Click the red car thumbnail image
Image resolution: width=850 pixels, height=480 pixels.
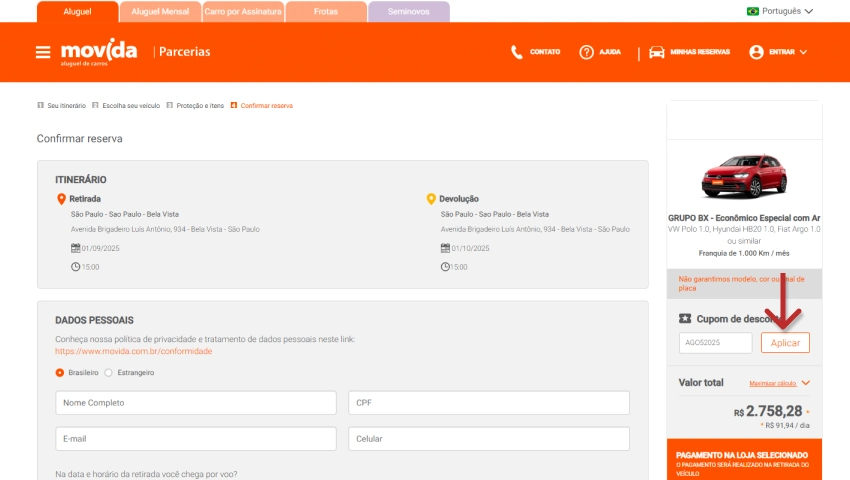(744, 177)
